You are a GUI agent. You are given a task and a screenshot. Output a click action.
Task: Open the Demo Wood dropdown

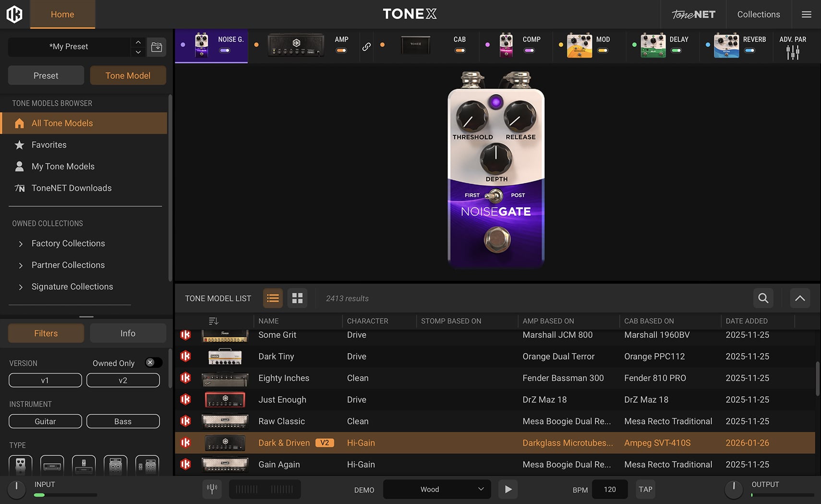coord(437,489)
